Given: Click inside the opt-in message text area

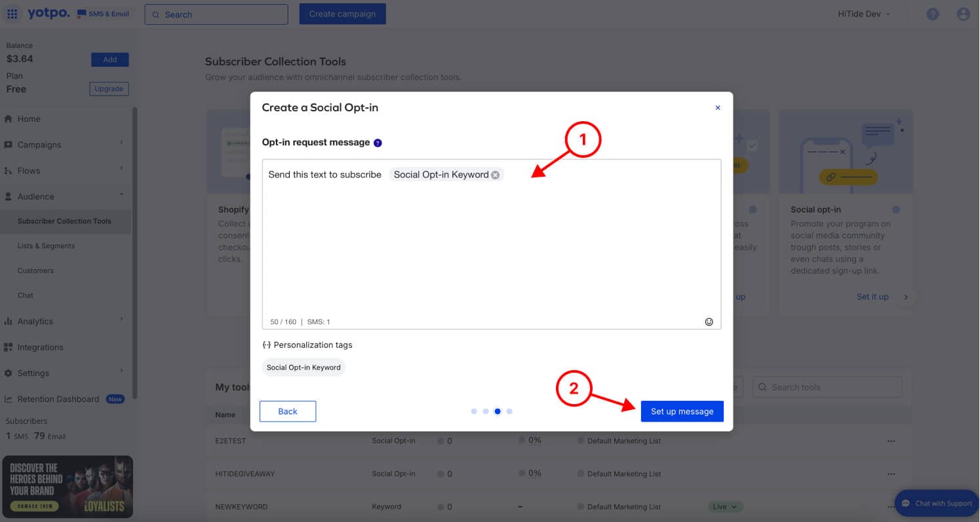Looking at the screenshot, I should [492, 249].
